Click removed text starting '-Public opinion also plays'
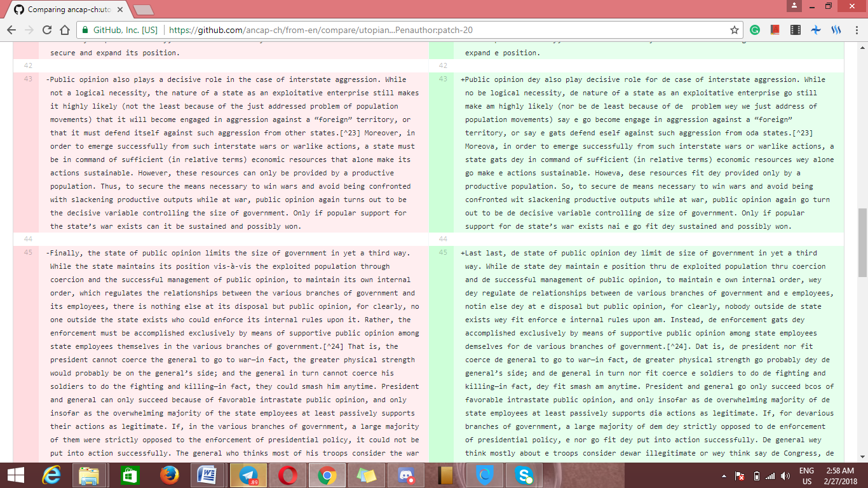The width and height of the screenshot is (868, 488). tap(234, 153)
